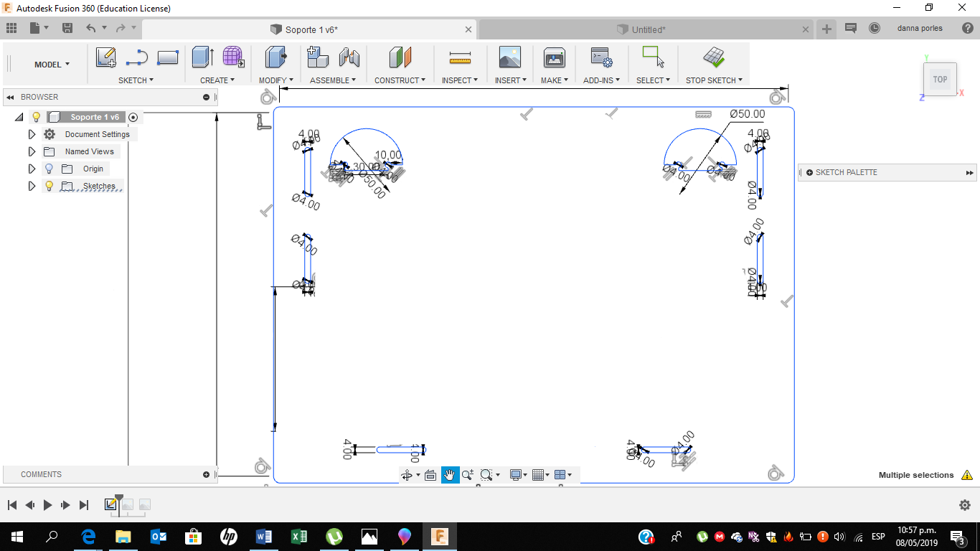The image size is (980, 551).
Task: Open the Grid and Snaps dropdown
Action: click(542, 475)
